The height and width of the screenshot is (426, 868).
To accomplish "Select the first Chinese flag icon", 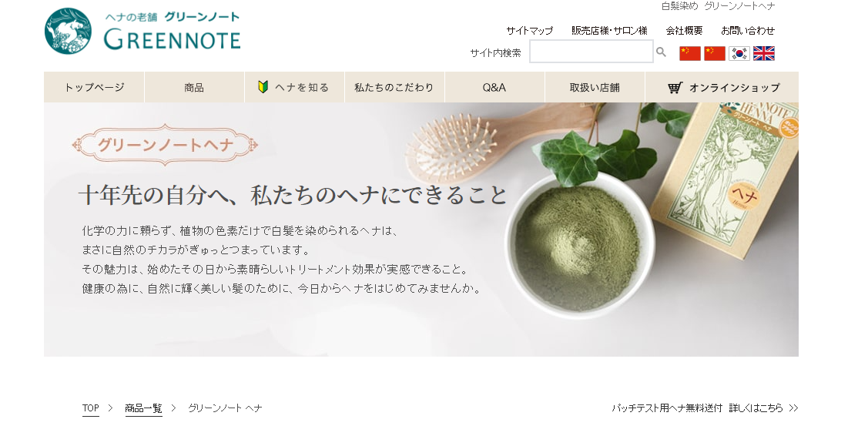I will pos(690,53).
